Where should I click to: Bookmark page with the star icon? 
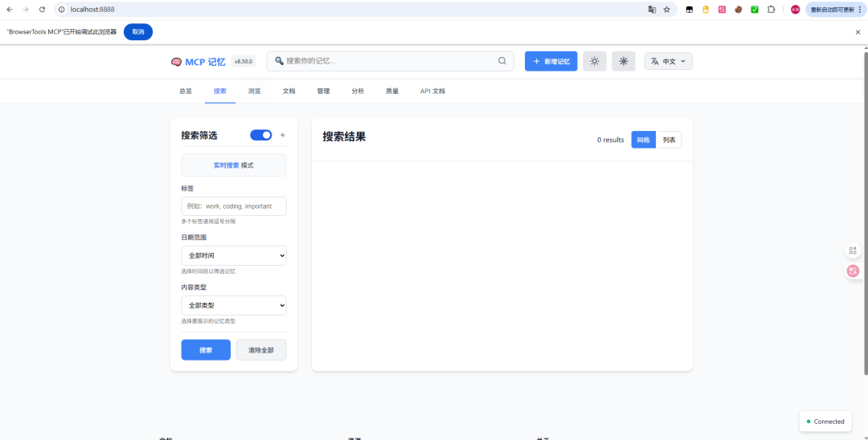[x=666, y=10]
